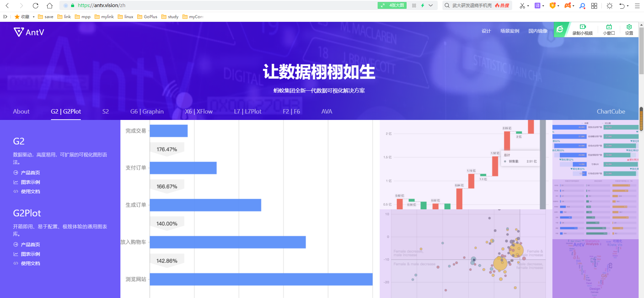Expand the bookmarks bar sidebar arrow
The image size is (644, 298).
tap(5, 16)
